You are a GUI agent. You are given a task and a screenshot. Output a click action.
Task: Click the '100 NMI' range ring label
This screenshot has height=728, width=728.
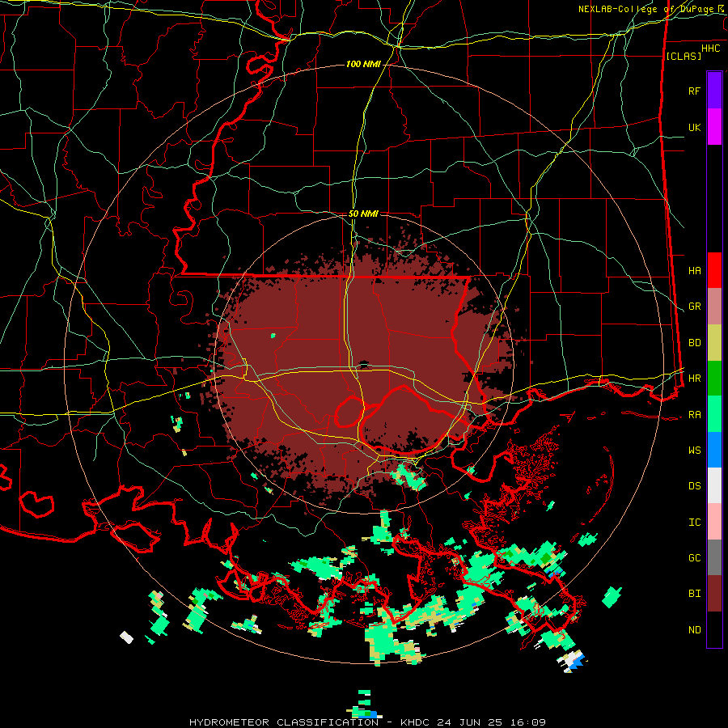coord(363,64)
